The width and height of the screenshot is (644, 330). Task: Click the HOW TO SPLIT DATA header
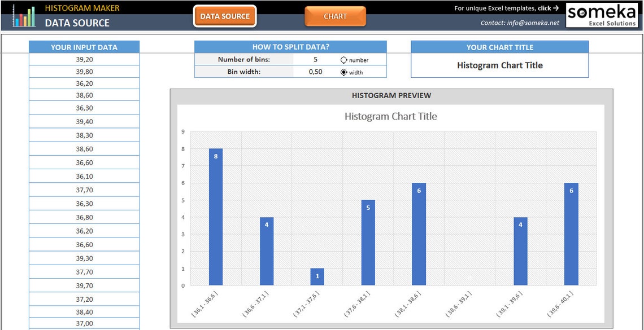[290, 47]
